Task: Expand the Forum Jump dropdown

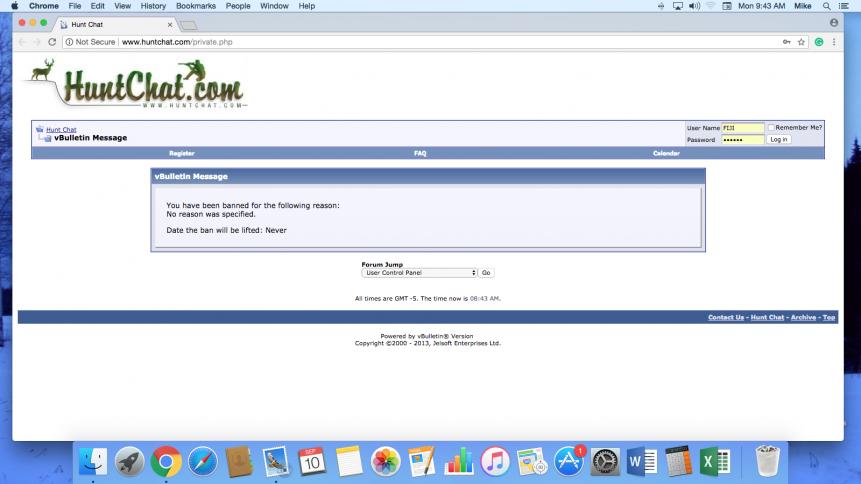Action: point(419,272)
